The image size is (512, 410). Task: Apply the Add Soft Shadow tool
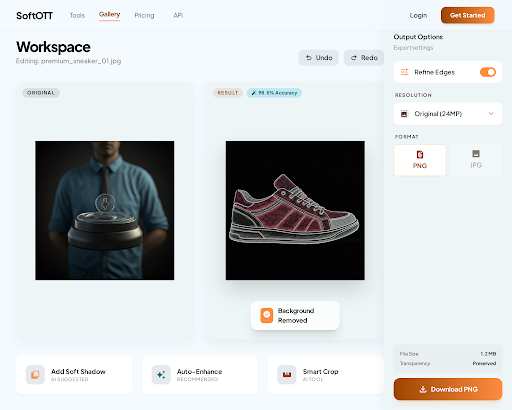coord(74,375)
